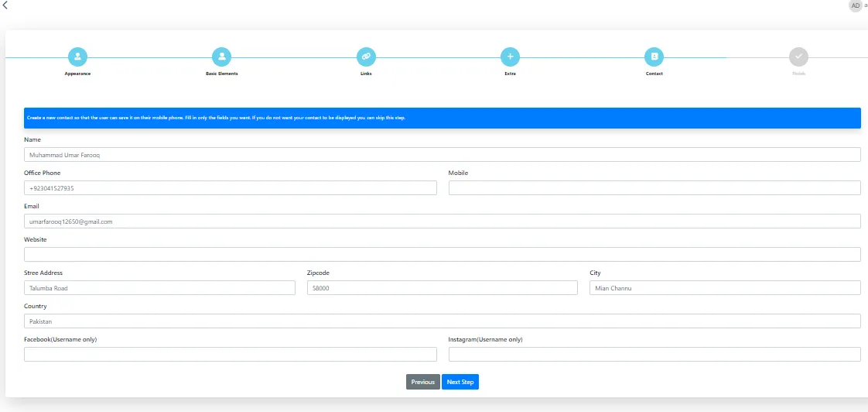868x412 pixels.
Task: Focus the Name input field
Action: pos(442,155)
